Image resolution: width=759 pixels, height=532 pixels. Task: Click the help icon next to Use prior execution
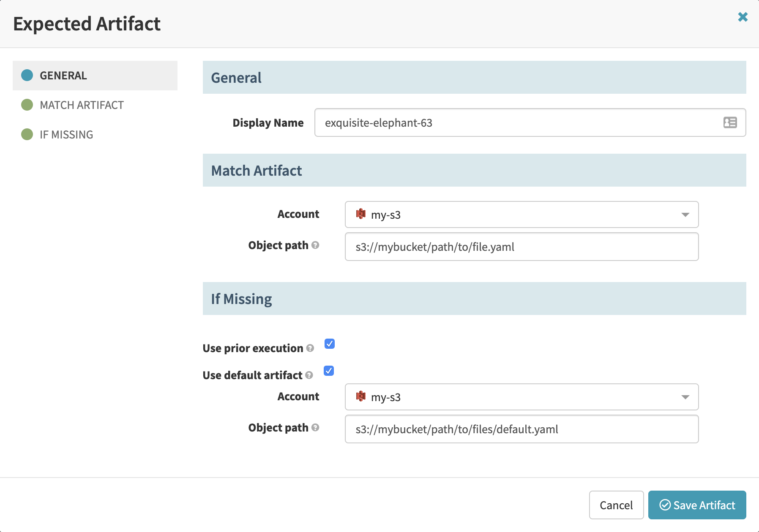click(311, 348)
